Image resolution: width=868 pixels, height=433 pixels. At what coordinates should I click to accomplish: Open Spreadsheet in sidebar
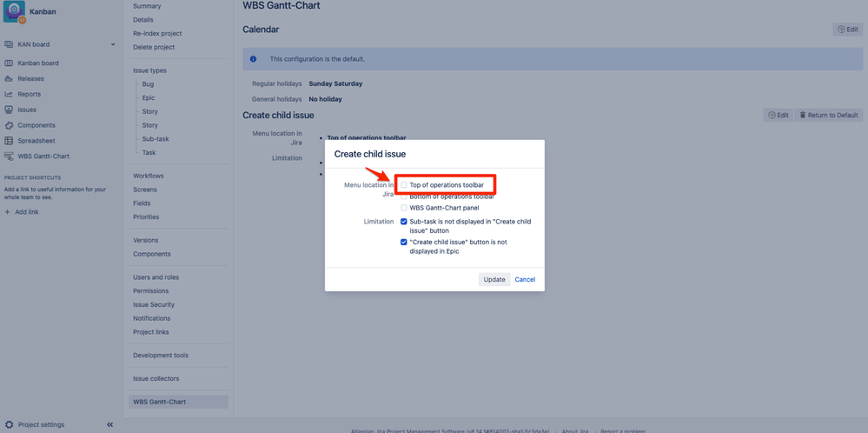pos(36,141)
